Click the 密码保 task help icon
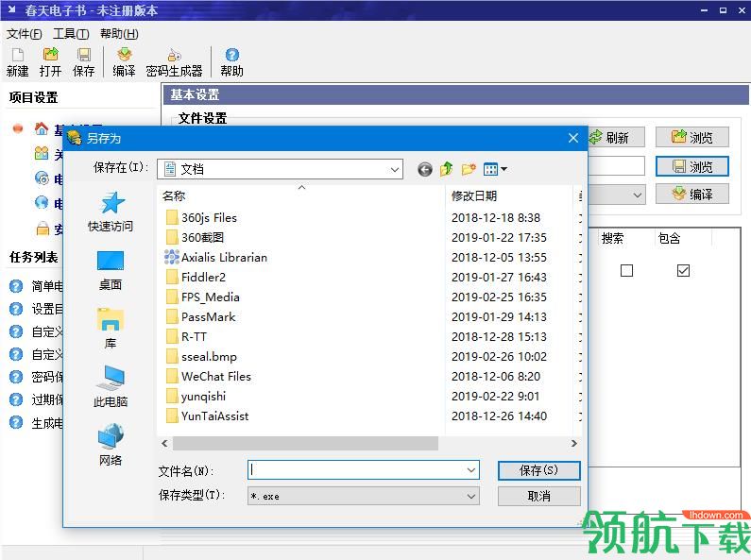Viewport: 751px width, 560px height. (x=16, y=377)
